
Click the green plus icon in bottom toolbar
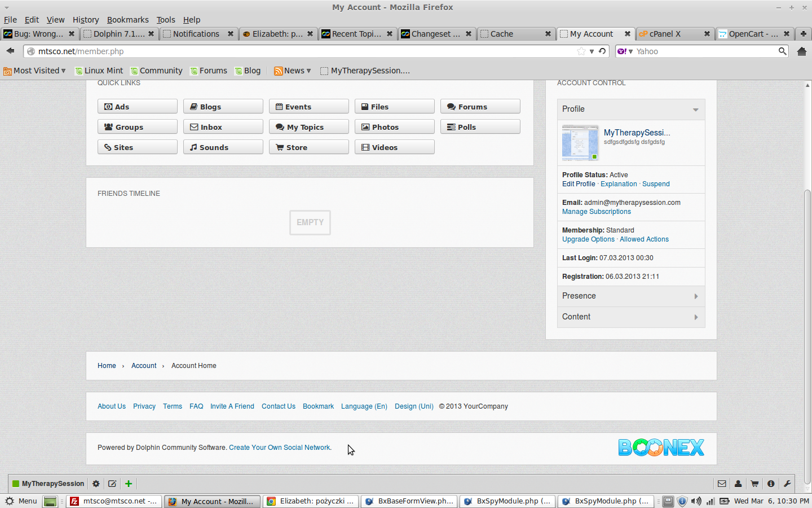pos(129,484)
